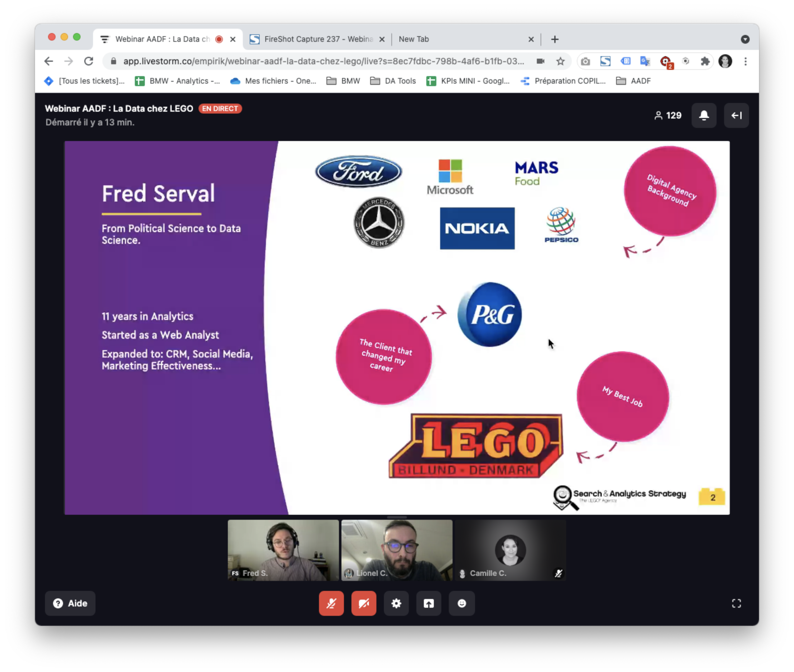
Task: Open the emoji reactions button
Action: tap(461, 603)
